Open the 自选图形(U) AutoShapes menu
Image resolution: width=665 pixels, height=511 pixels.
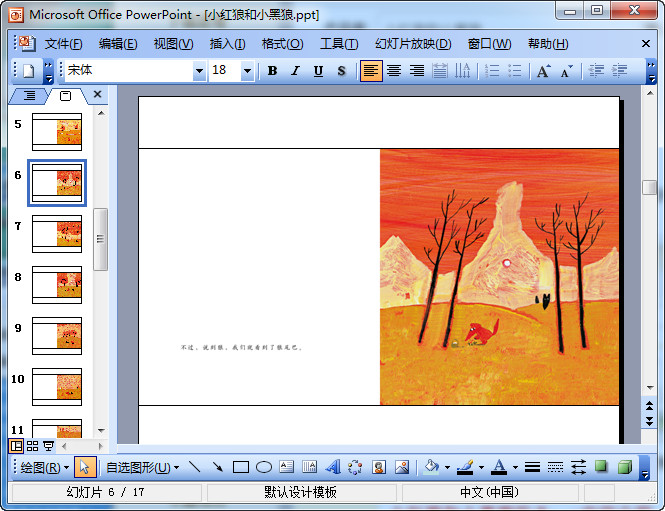(142, 468)
